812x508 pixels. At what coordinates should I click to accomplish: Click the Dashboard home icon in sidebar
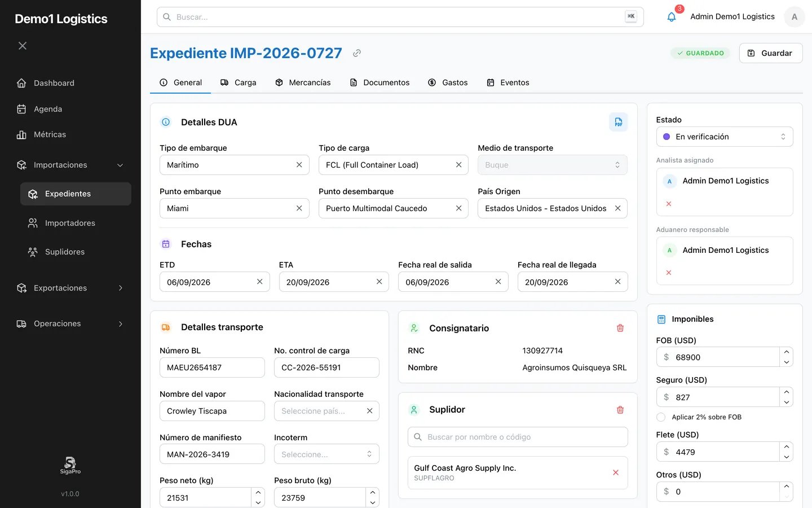[x=21, y=83]
